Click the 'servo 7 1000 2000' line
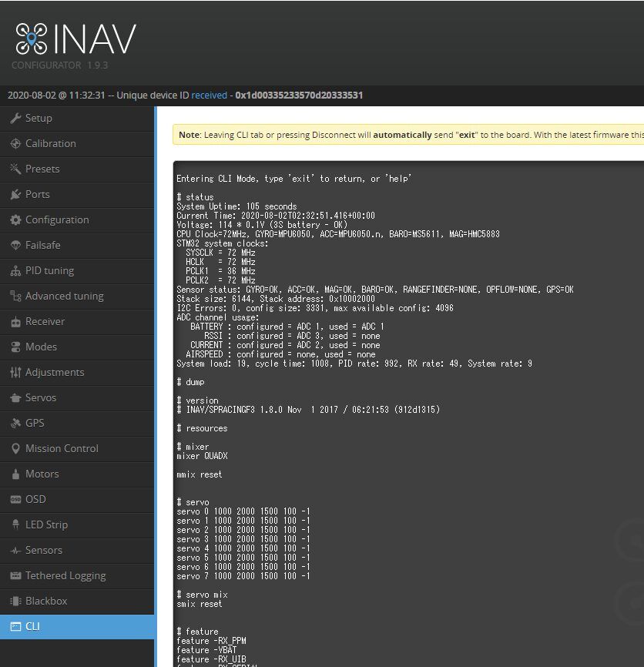 click(243, 576)
